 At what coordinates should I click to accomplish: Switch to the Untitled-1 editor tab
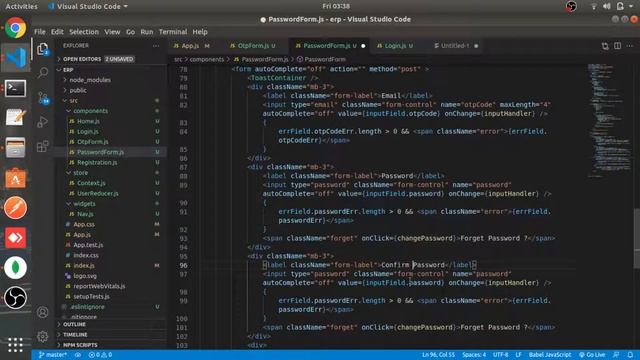[455, 46]
